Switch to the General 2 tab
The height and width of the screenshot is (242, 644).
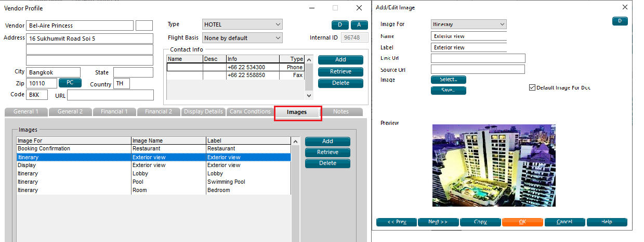[x=70, y=111]
